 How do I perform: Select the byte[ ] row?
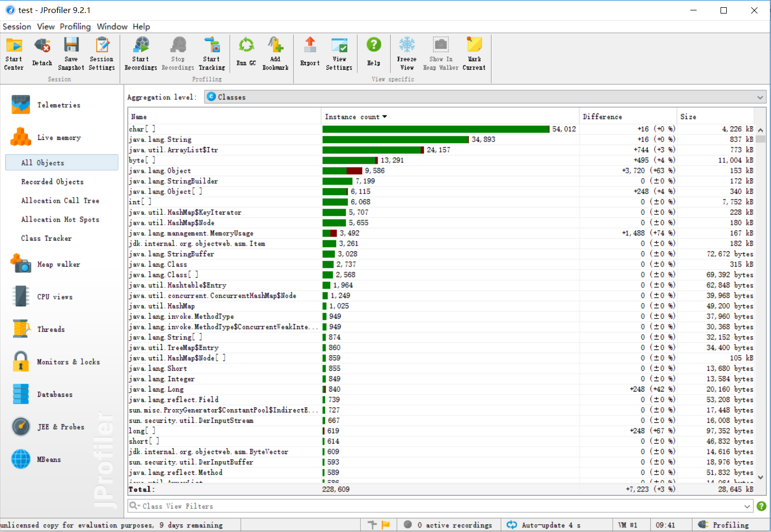(x=441, y=160)
